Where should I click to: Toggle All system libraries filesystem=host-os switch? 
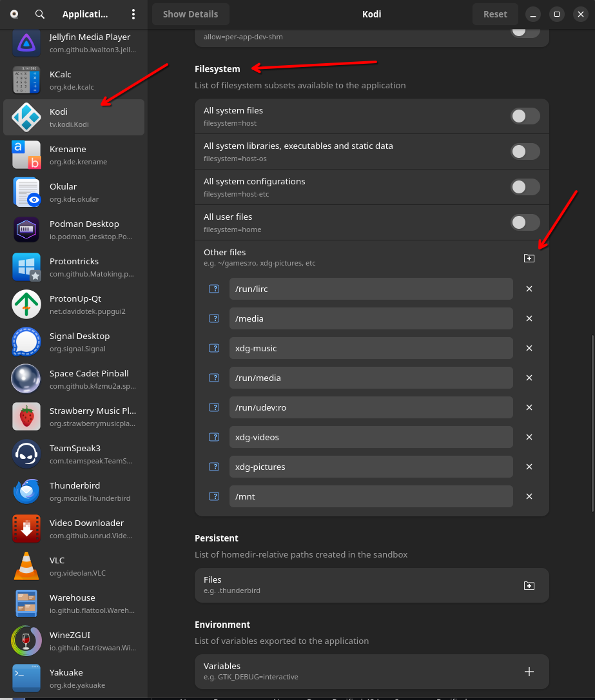525,151
